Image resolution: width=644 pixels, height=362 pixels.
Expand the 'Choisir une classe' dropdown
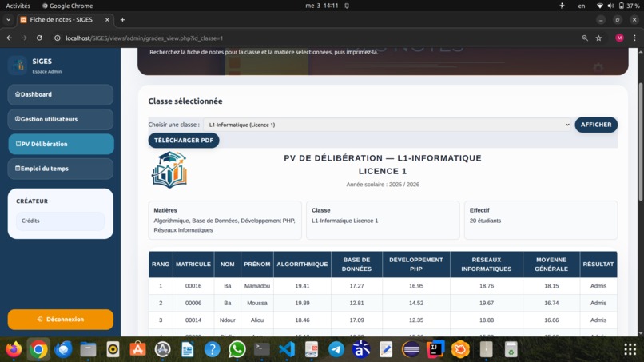(x=388, y=125)
